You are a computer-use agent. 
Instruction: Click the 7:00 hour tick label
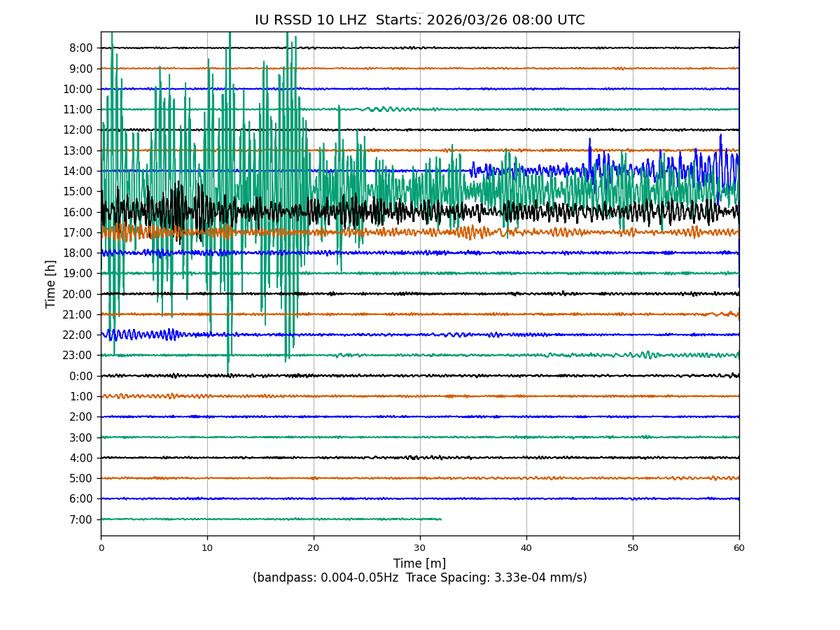coord(81,519)
